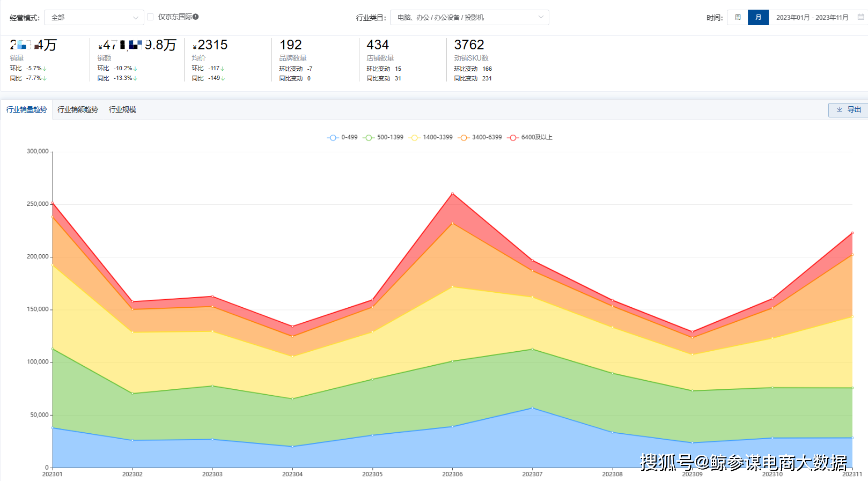Switch time granularity to 周
The image size is (868, 481).
point(738,18)
